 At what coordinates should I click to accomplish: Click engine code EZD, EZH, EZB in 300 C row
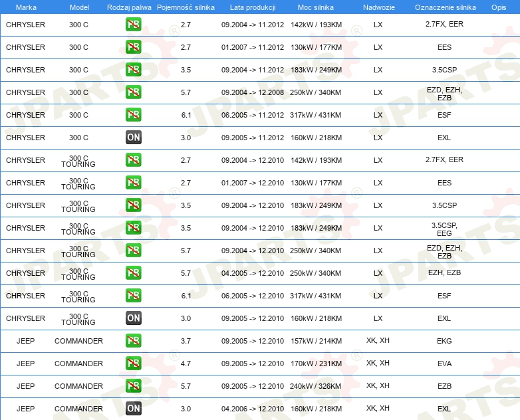click(x=444, y=94)
